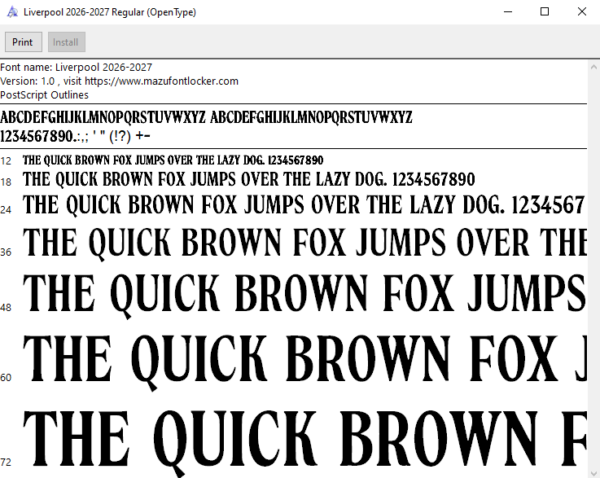This screenshot has height=478, width=600.
Task: Click the 'Font name: Liverpool 2026-2027' text
Action: [x=76, y=67]
